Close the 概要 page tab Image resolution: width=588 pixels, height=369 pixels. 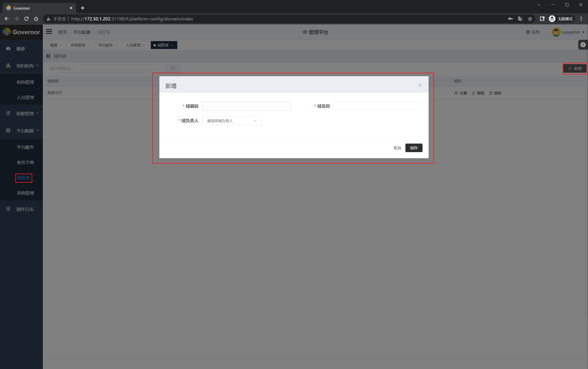pyautogui.click(x=61, y=45)
